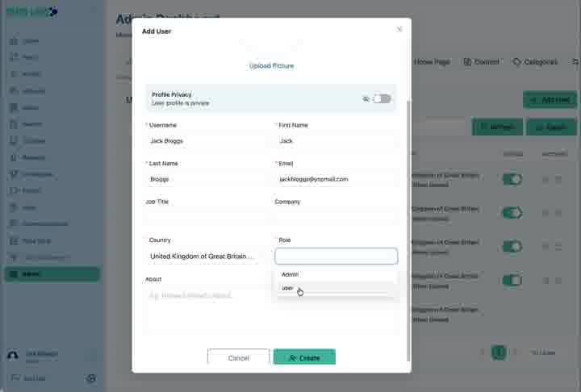Open the Content tab behind the dialog
This screenshot has height=392, width=581.
[x=482, y=62]
